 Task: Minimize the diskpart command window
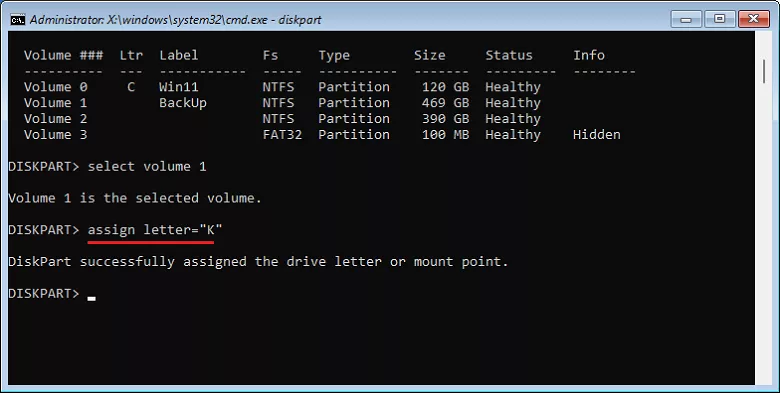click(686, 20)
